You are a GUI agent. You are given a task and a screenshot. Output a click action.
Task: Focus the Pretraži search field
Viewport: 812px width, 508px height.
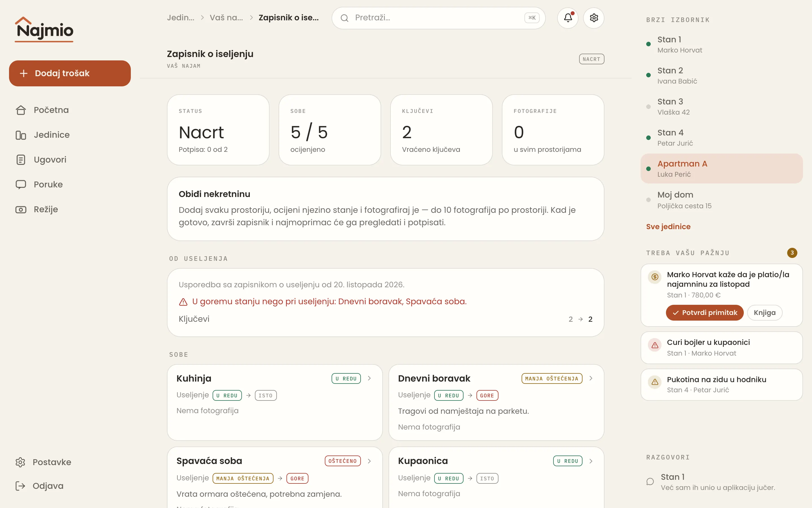point(438,18)
